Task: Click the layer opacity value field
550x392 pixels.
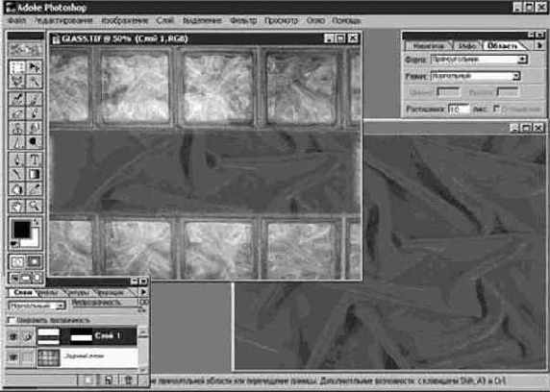Action: click(x=142, y=303)
